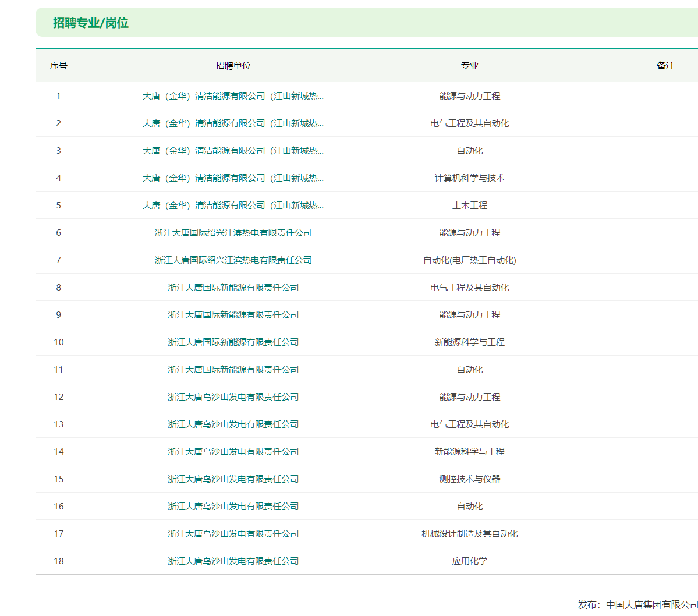698x616 pixels.
Task: Select the company link beside 土木工程
Action: click(x=233, y=206)
